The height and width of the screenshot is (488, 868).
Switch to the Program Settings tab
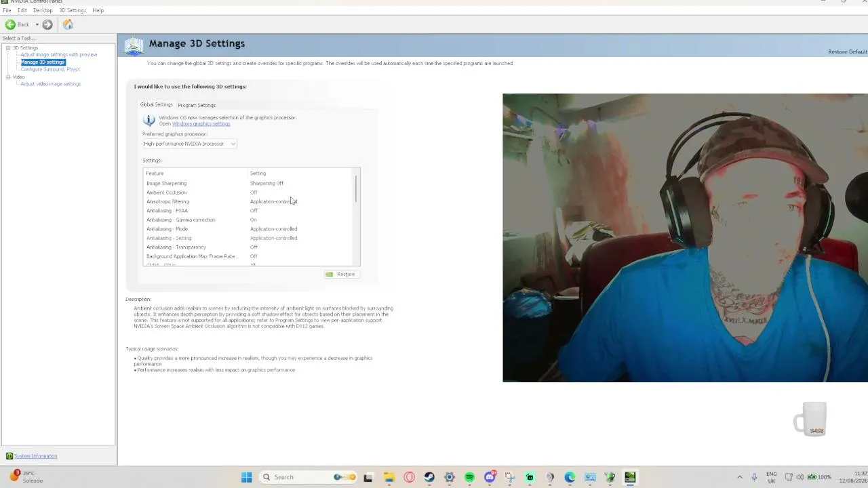pos(197,105)
